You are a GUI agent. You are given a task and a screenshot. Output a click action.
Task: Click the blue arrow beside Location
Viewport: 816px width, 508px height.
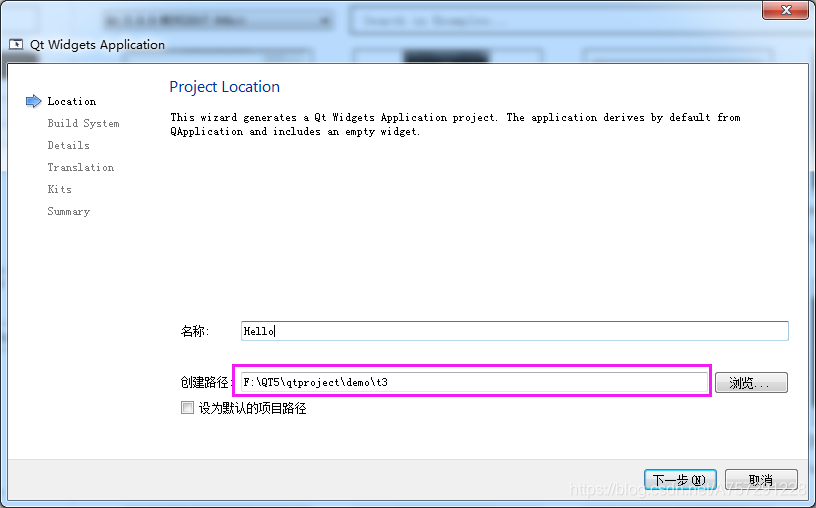(x=33, y=101)
